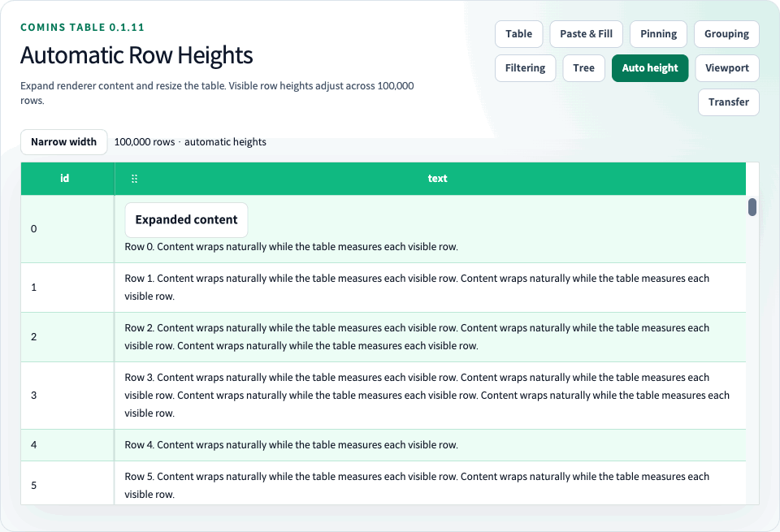Toggle the Narrow width button
780x532 pixels.
63,141
